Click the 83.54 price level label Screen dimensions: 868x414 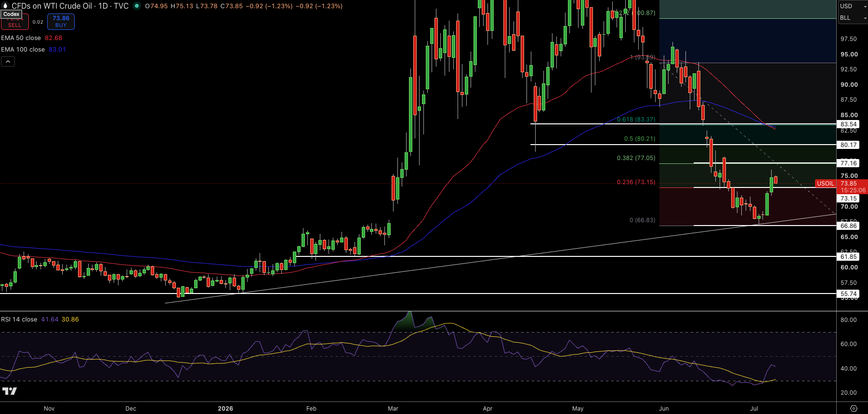848,124
